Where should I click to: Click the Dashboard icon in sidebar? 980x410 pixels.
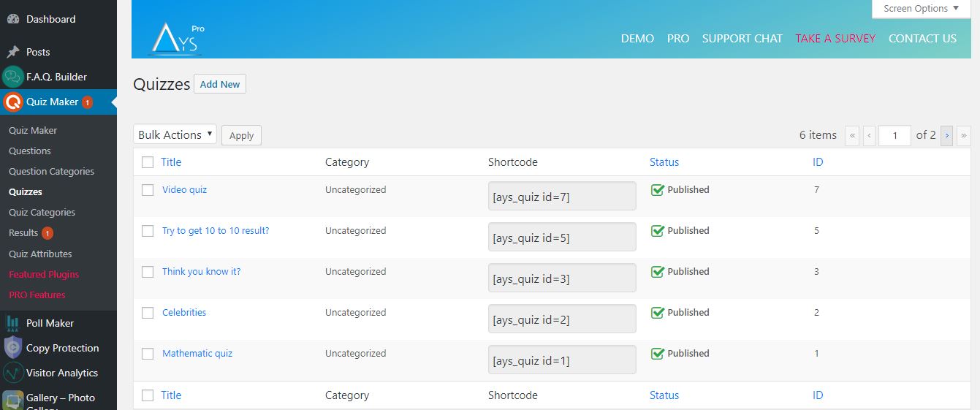[13, 19]
